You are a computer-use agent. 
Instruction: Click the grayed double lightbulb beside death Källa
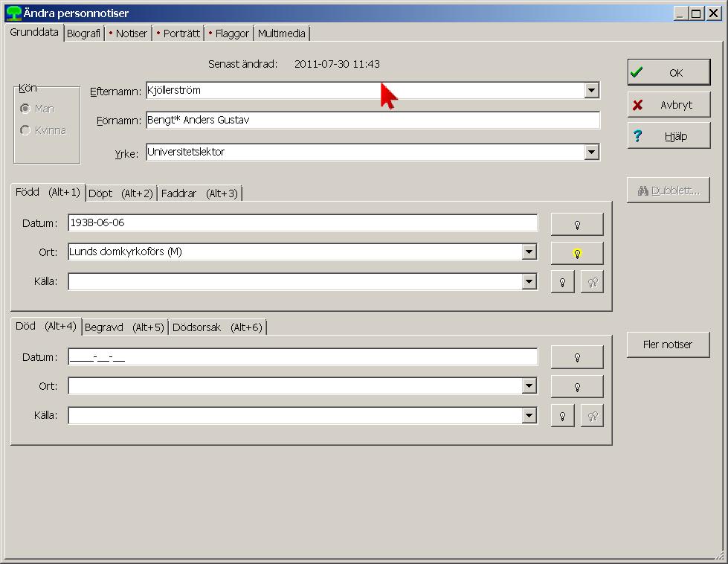593,416
